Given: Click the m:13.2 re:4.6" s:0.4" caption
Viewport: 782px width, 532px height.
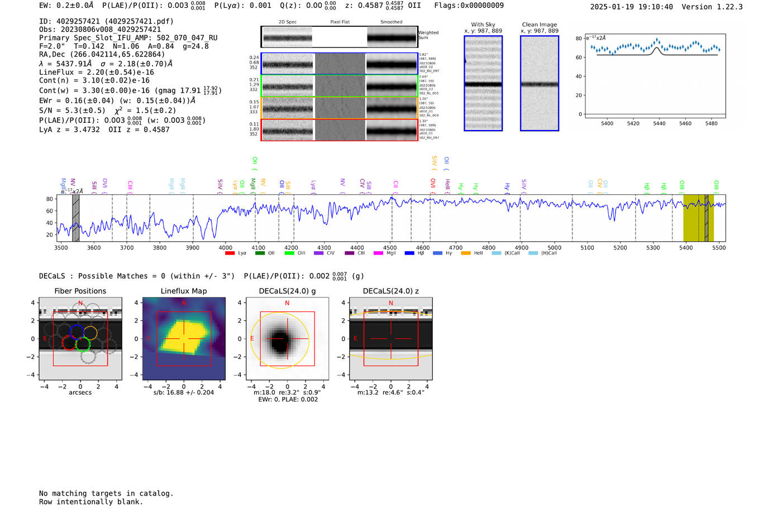Looking at the screenshot, I should point(391,392).
